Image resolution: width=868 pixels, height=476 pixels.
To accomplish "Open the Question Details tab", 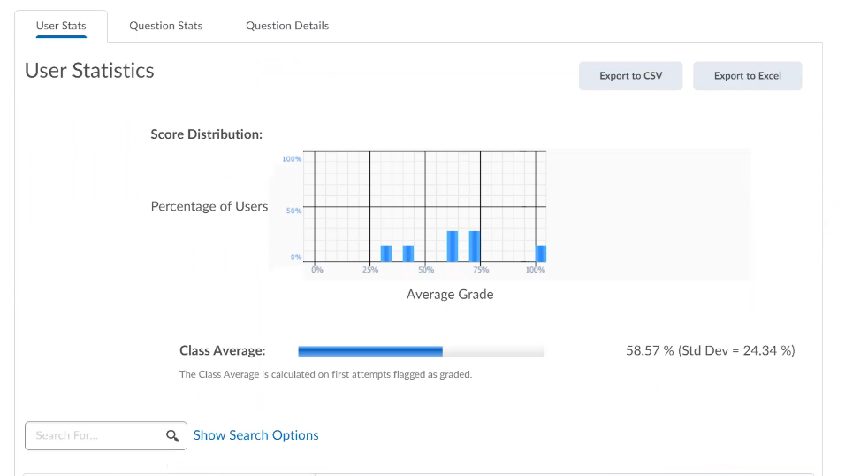I will coord(287,26).
